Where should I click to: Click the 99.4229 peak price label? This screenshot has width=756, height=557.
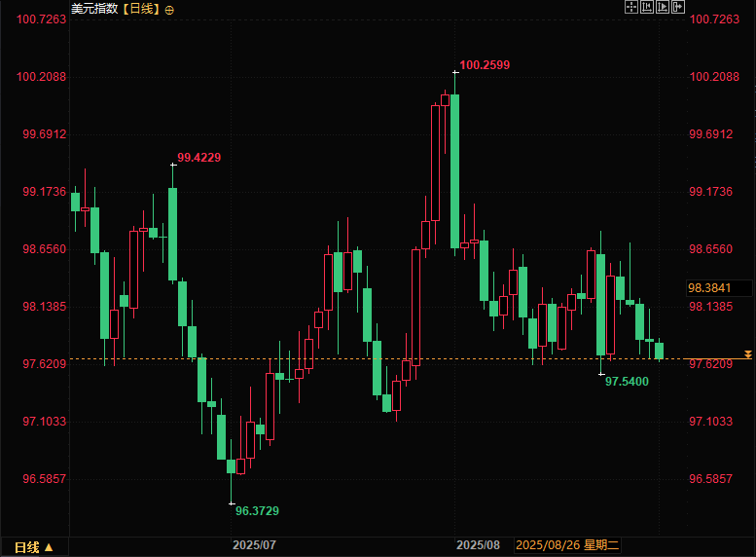point(198,158)
